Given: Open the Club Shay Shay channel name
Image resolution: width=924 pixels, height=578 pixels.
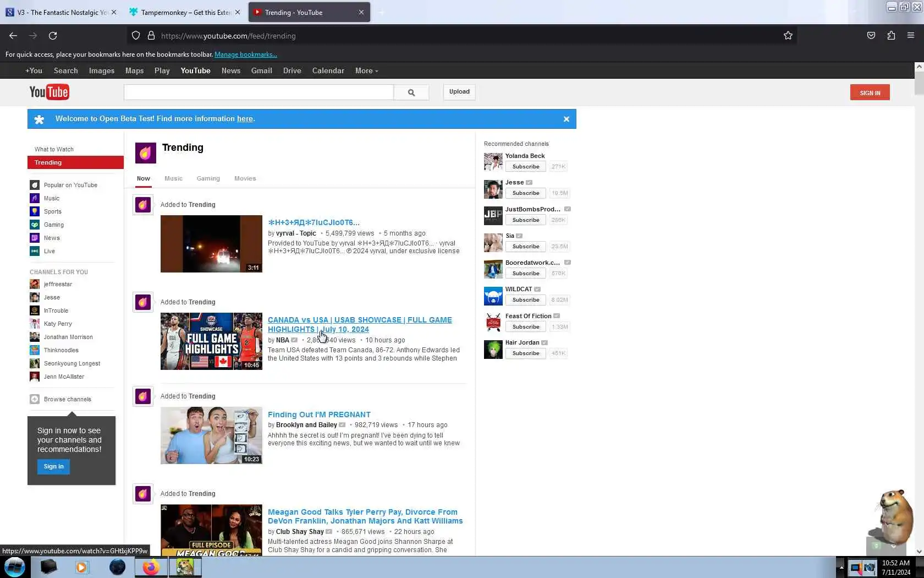Looking at the screenshot, I should click(x=300, y=532).
